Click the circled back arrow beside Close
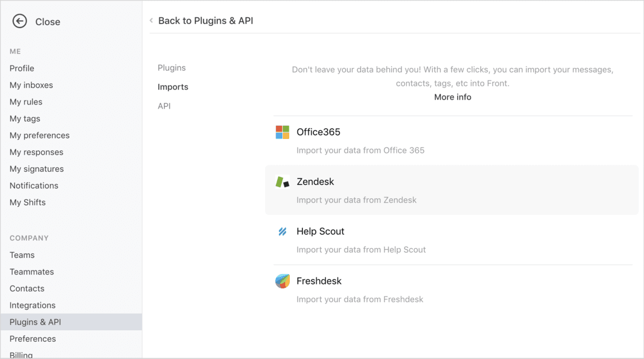644x359 pixels. click(x=20, y=21)
